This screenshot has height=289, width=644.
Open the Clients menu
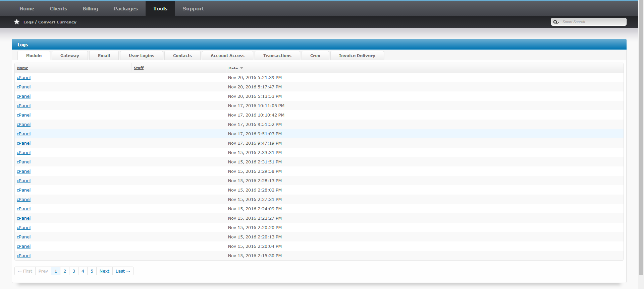(x=58, y=9)
